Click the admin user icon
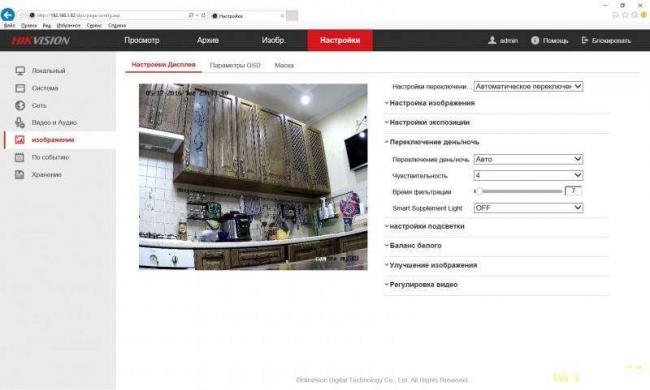 [x=492, y=40]
